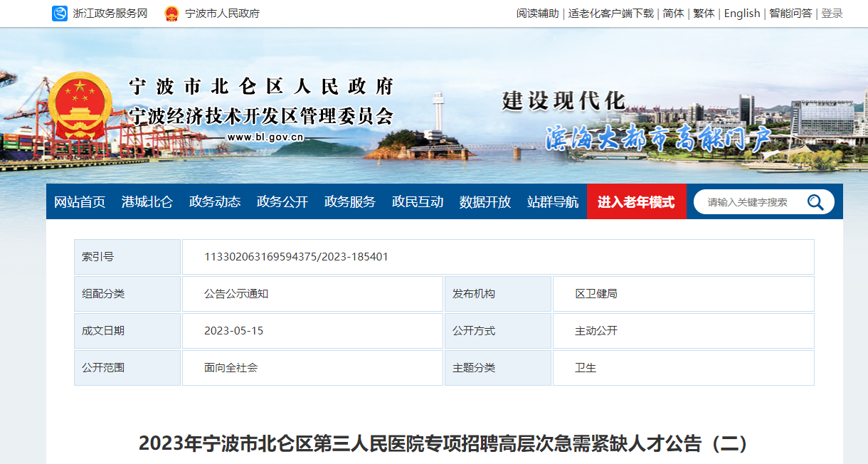Expand the 站群导航 site group menu
The image size is (868, 464).
(553, 202)
